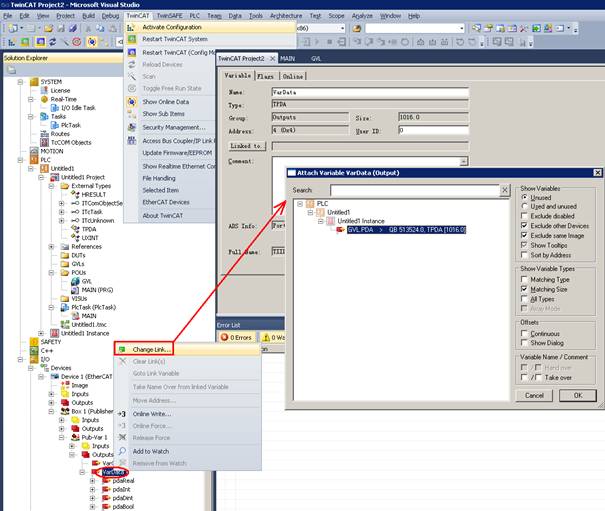Click the Add to Watch magnifier icon
605x511 pixels.
coord(123,452)
